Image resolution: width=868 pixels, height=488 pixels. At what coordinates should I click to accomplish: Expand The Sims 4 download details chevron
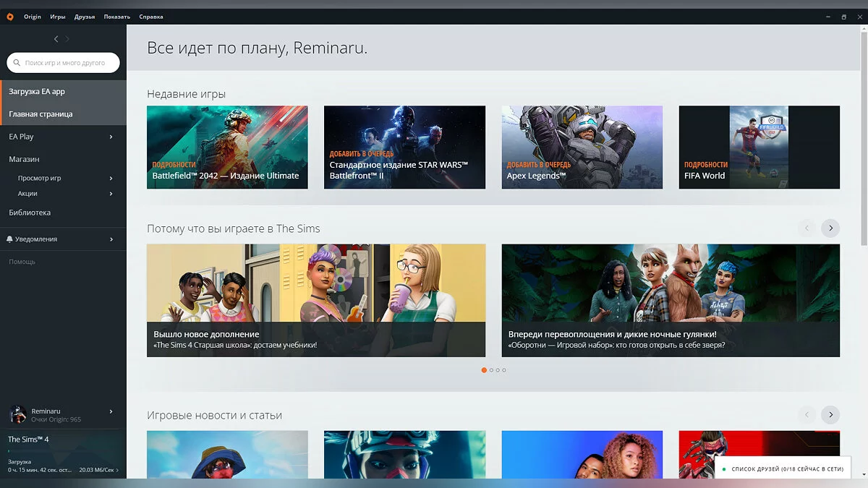coord(117,471)
